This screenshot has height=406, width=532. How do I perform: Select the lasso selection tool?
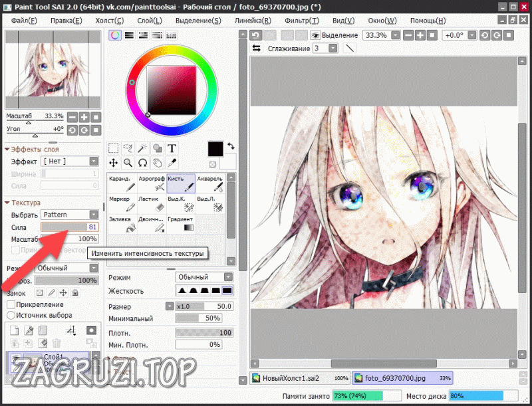tap(128, 148)
